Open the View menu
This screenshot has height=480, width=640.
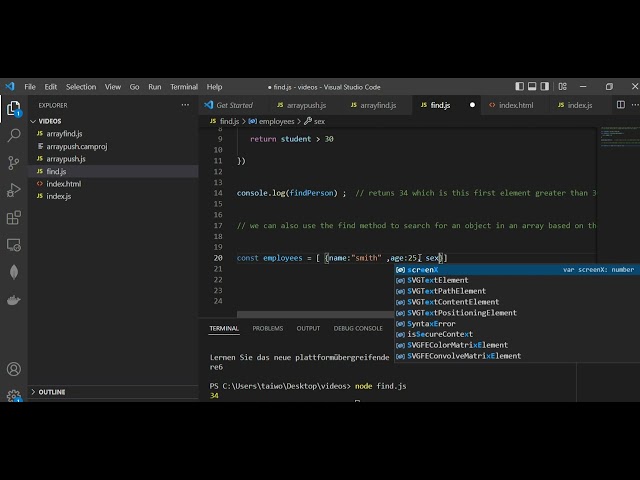113,87
